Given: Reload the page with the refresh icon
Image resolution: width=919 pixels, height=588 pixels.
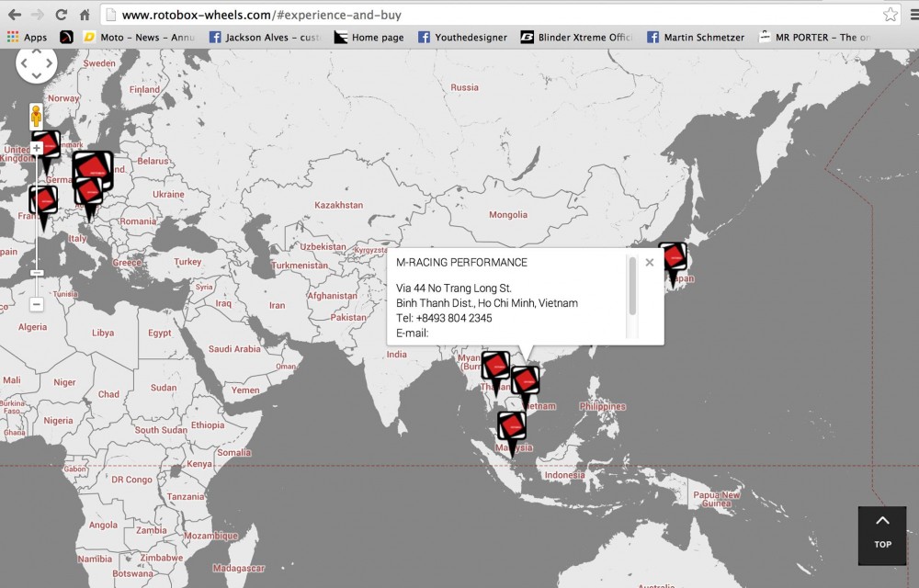Looking at the screenshot, I should [x=61, y=15].
